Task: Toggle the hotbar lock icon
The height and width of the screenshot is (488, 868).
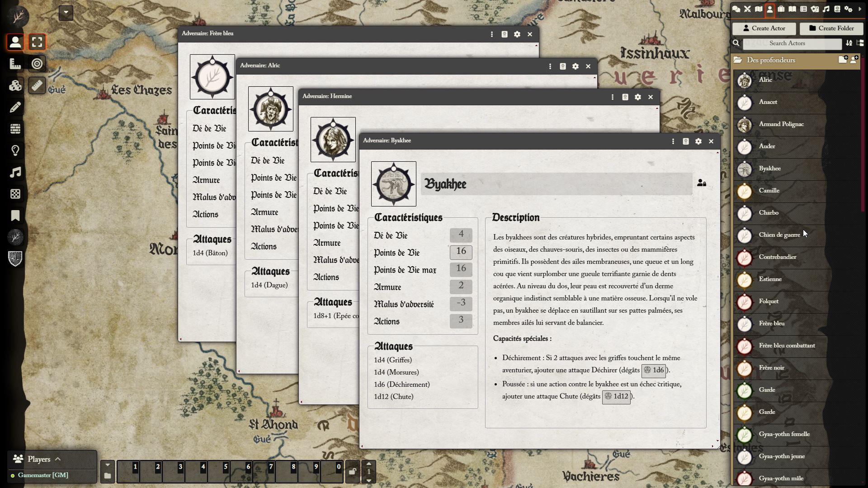Action: click(352, 472)
